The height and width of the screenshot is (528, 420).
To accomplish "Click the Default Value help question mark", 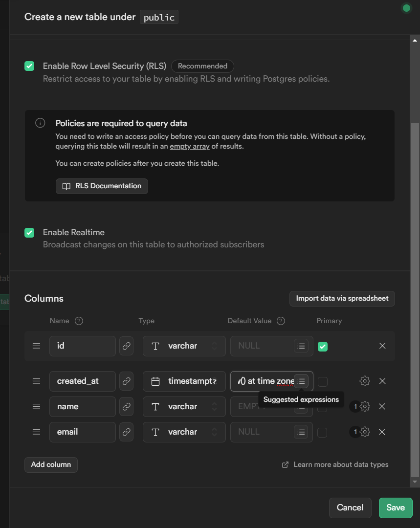I will point(281,321).
